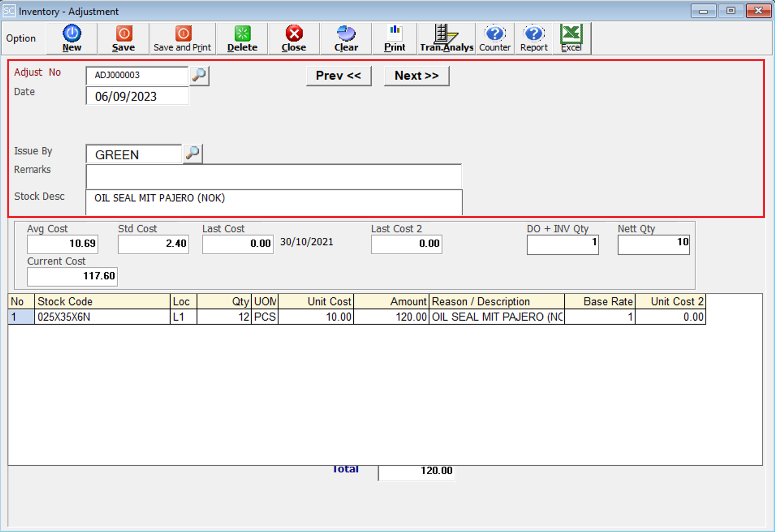Click the Issue By lookup magnifier
This screenshot has height=532, width=775.
tap(193, 154)
